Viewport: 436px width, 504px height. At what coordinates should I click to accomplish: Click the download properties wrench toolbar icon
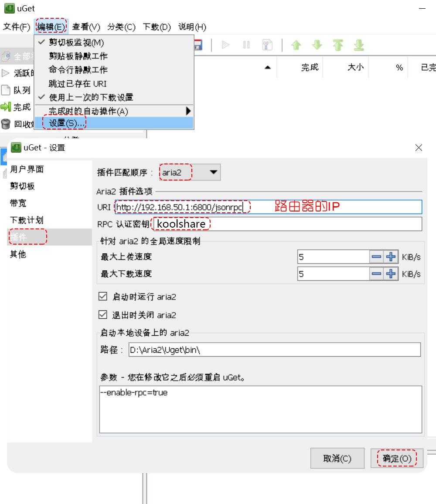click(267, 45)
